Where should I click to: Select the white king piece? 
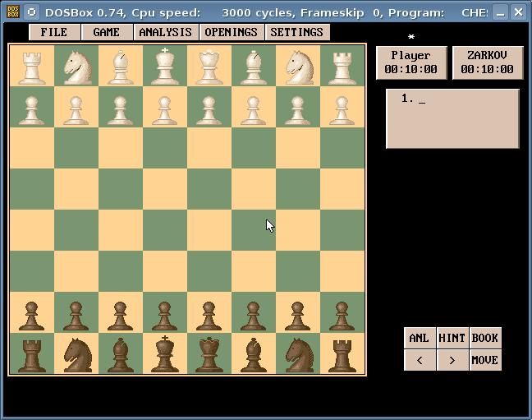(165, 67)
